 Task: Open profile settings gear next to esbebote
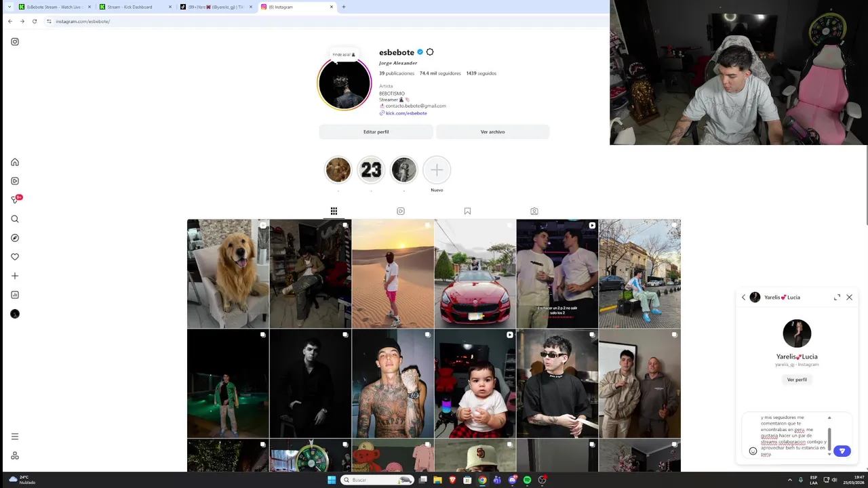(430, 52)
